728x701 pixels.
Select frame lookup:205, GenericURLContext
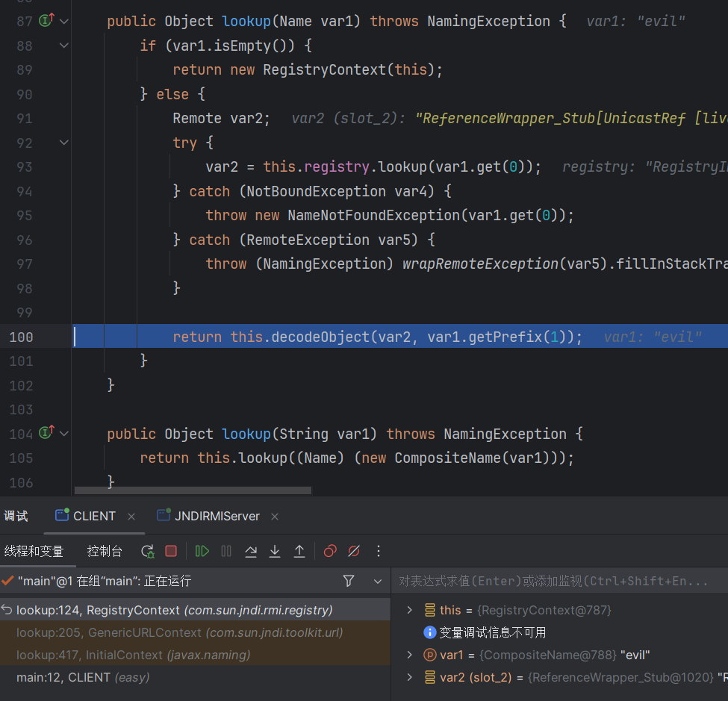pyautogui.click(x=195, y=632)
